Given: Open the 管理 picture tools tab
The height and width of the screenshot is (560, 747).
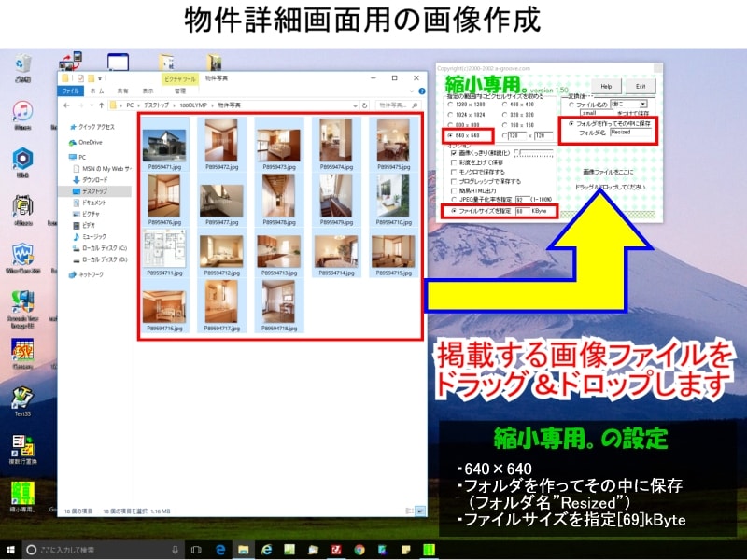Looking at the screenshot, I should point(180,91).
